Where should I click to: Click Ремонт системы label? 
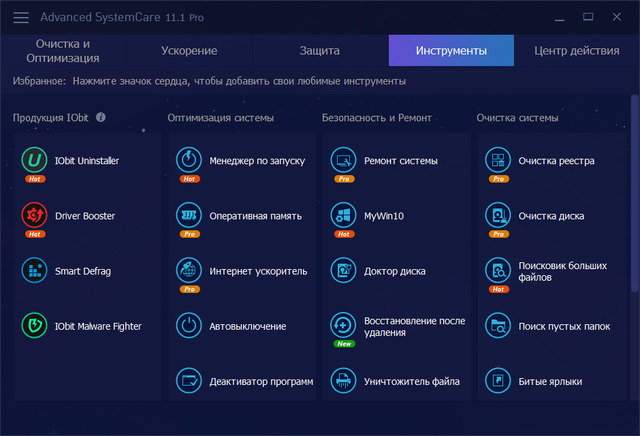[x=400, y=160]
